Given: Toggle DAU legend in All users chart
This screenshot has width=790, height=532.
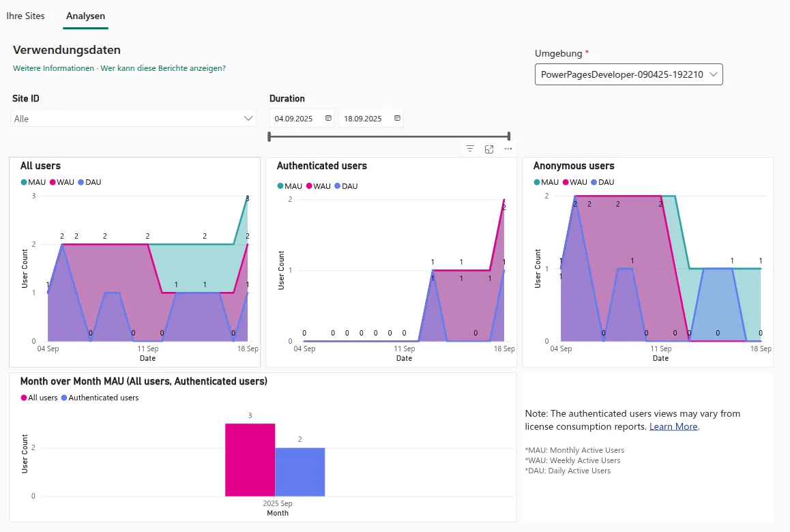Looking at the screenshot, I should click(x=89, y=182).
